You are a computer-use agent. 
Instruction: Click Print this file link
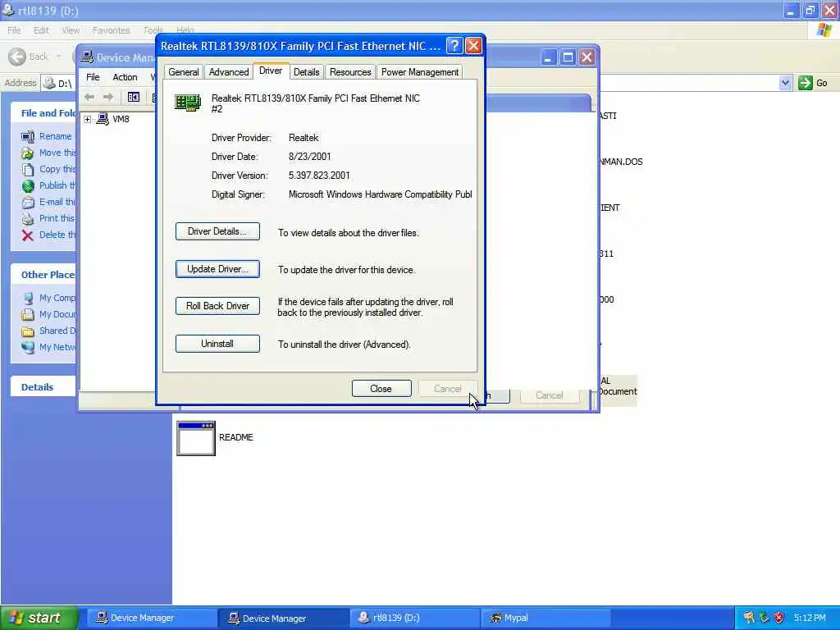(57, 218)
